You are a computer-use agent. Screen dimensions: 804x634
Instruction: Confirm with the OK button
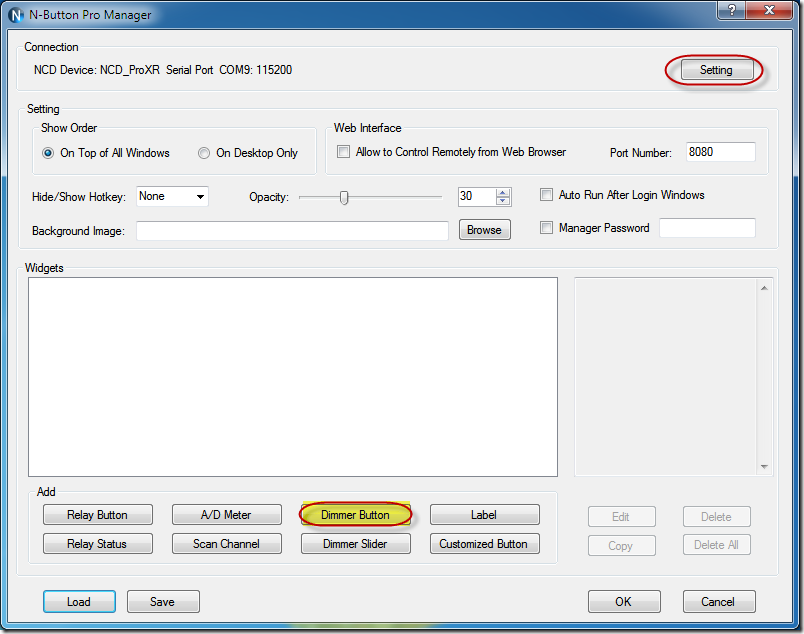coord(624,602)
